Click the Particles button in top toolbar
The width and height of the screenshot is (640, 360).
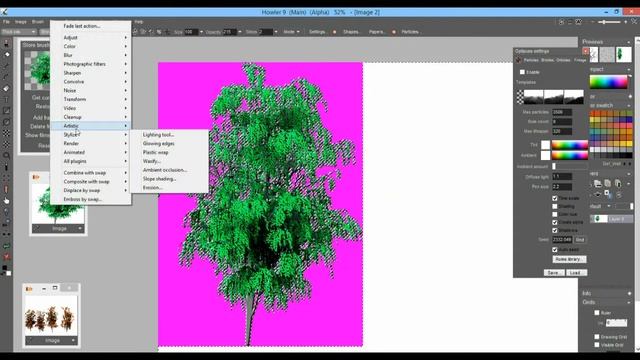coord(410,32)
